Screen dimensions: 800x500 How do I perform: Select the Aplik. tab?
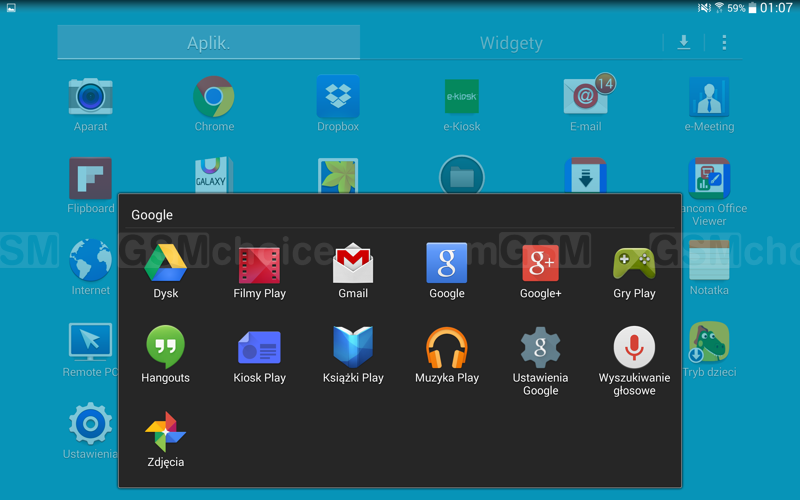[209, 43]
